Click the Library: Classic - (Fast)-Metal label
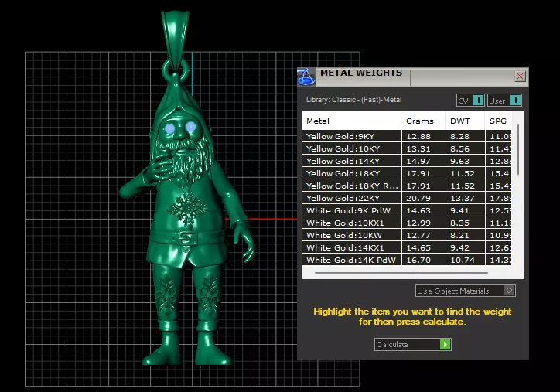The width and height of the screenshot is (560, 392). click(353, 100)
